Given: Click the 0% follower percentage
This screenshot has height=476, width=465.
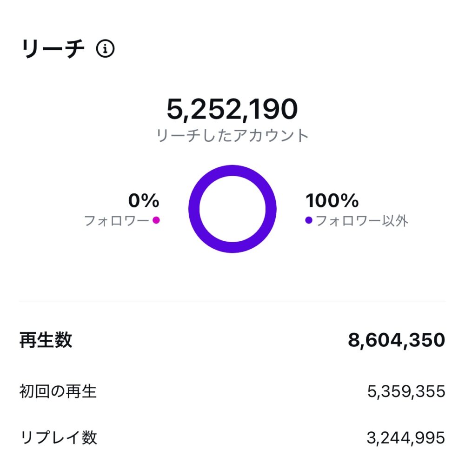Looking at the screenshot, I should pos(144,201).
